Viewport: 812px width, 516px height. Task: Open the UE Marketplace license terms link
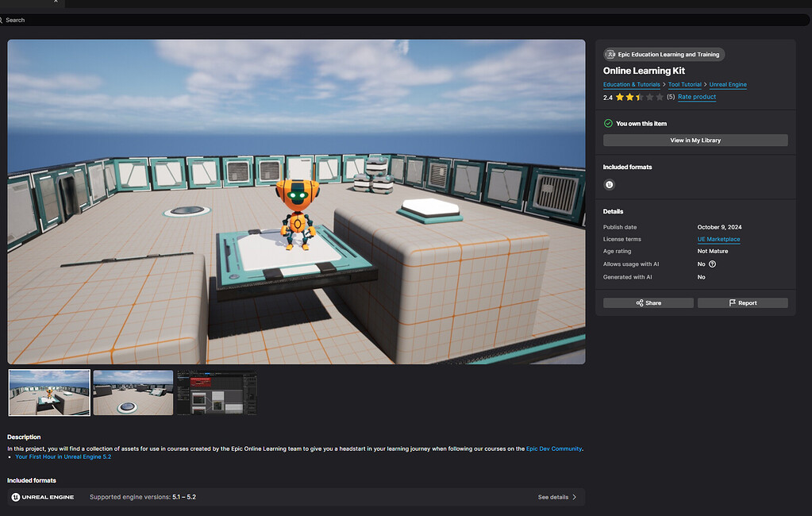pyautogui.click(x=718, y=239)
